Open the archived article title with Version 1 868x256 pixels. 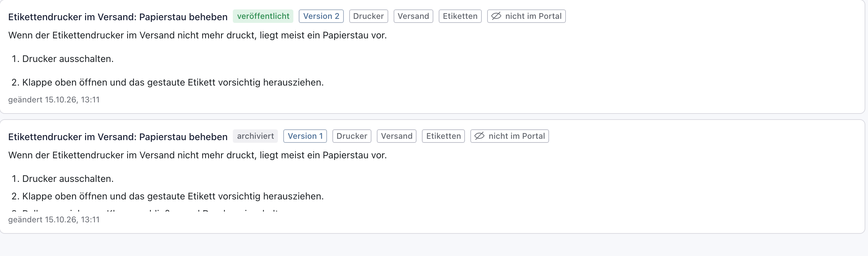[x=118, y=137]
